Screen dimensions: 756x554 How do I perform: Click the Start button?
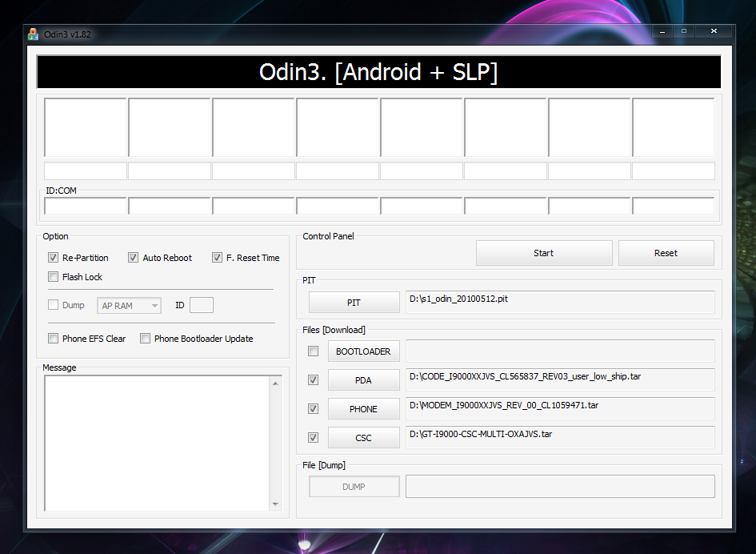click(x=544, y=253)
